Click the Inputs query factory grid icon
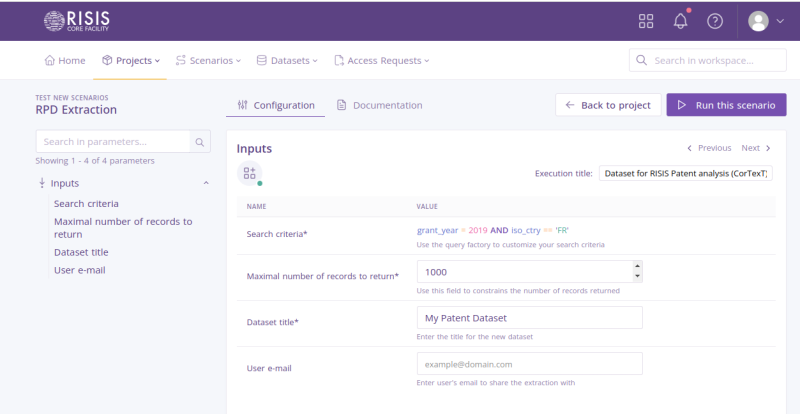 pos(249,173)
